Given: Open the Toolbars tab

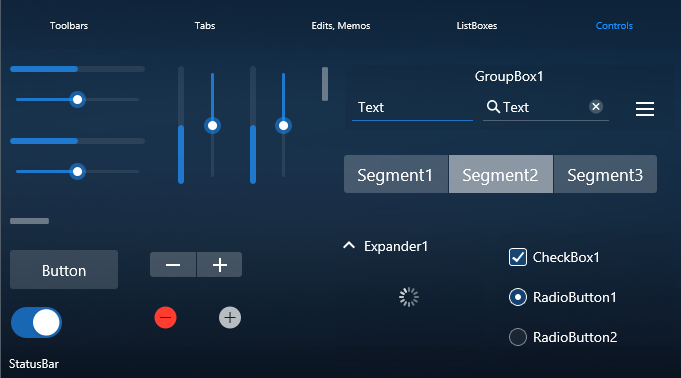Looking at the screenshot, I should 69,26.
